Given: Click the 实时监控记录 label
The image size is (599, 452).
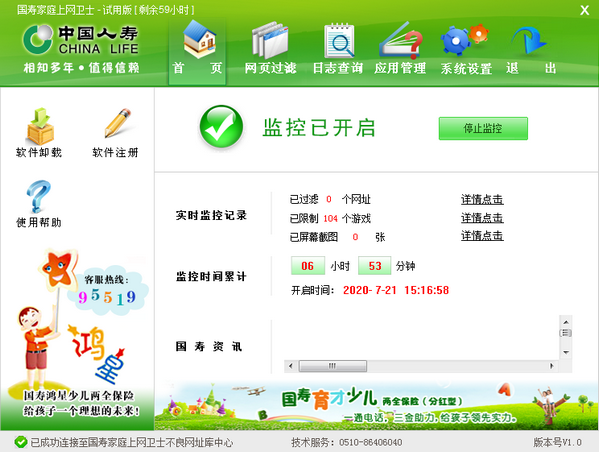Looking at the screenshot, I should pyautogui.click(x=211, y=215).
